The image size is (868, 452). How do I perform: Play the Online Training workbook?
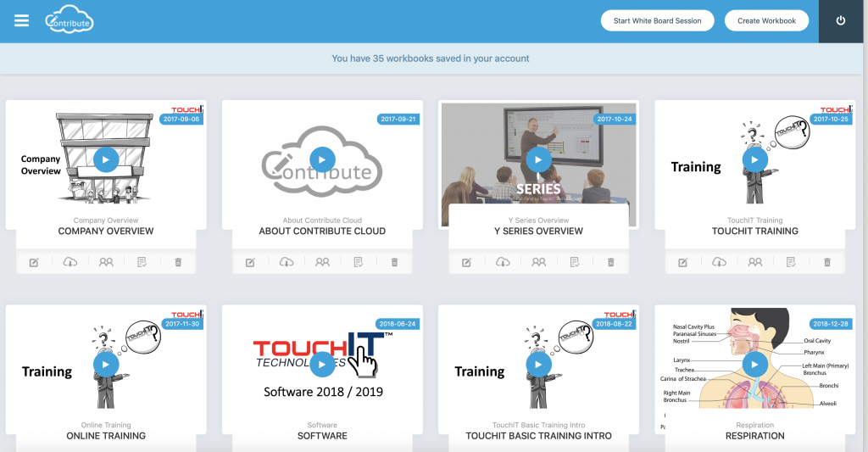[x=106, y=365]
